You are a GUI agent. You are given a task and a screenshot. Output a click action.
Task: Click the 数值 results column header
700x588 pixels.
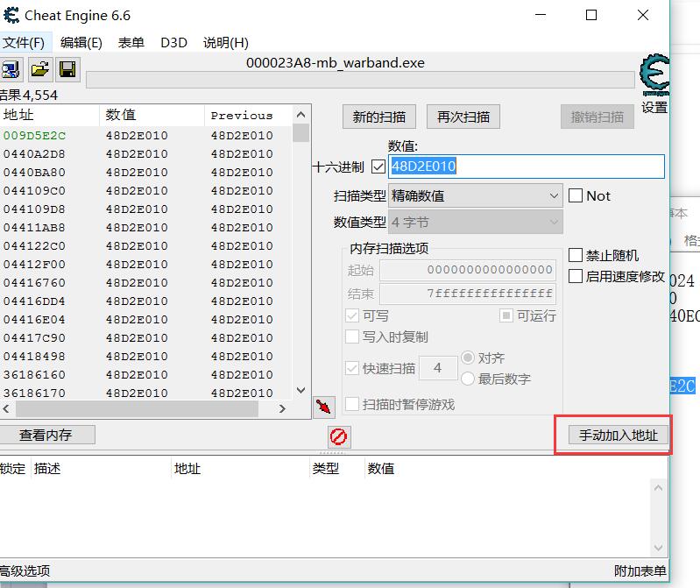pos(152,115)
